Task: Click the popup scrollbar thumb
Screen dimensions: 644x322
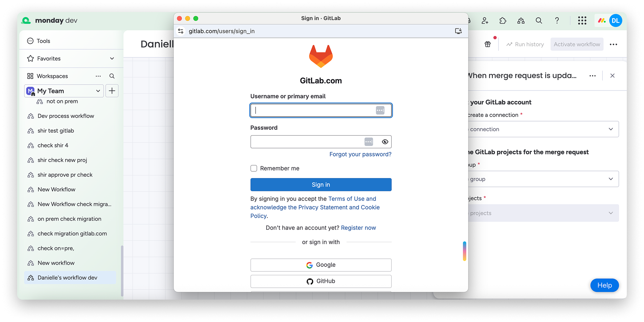Action: [x=464, y=251]
